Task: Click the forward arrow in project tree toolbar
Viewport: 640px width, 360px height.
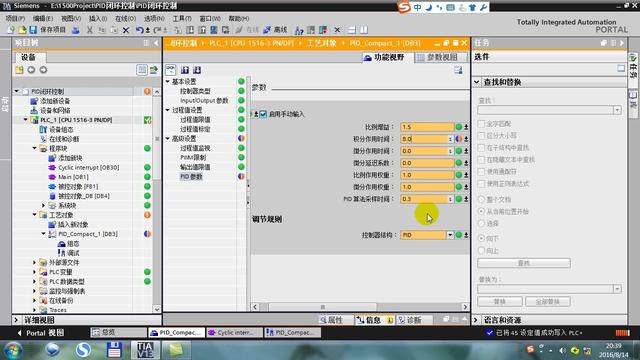Action: pyautogui.click(x=43, y=70)
